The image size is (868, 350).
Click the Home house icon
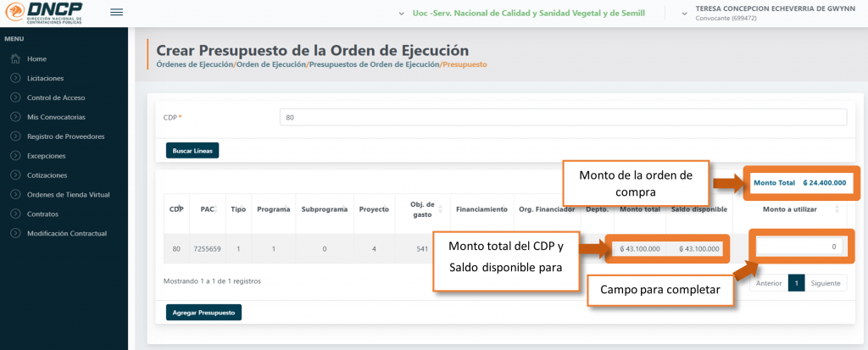coord(15,58)
